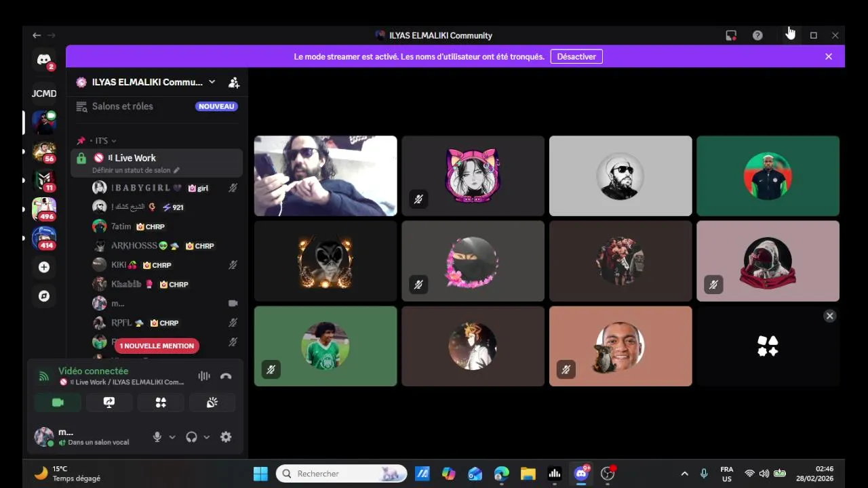Open microphone input options chevron
The height and width of the screenshot is (488, 868).
pos(172,437)
